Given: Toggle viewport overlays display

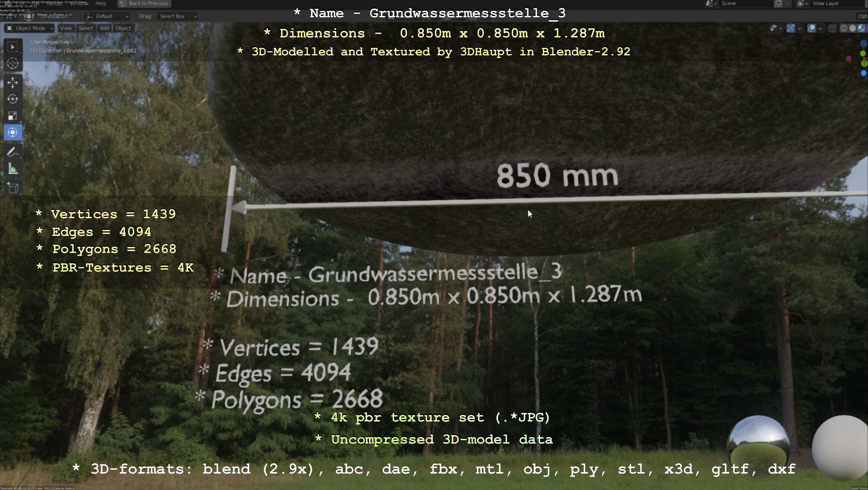Looking at the screenshot, I should pos(812,28).
